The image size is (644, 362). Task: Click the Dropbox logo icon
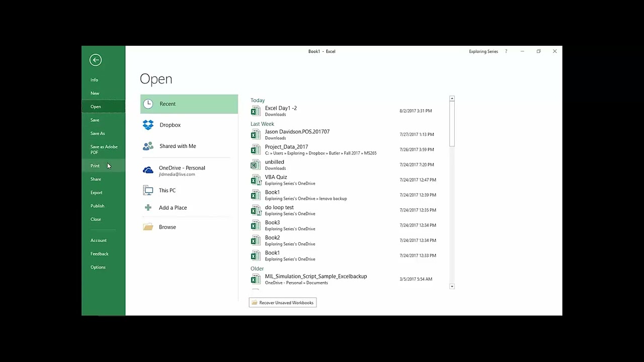pos(148,125)
